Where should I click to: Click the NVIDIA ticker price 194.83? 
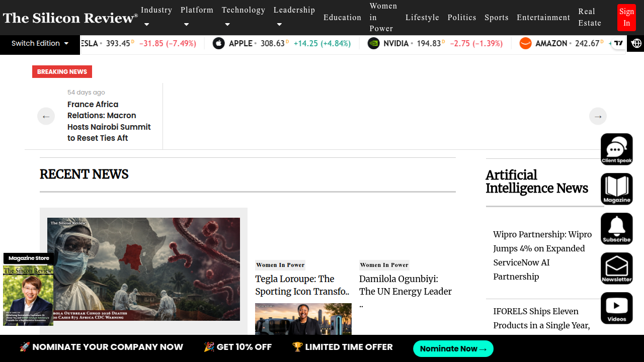coord(429,43)
